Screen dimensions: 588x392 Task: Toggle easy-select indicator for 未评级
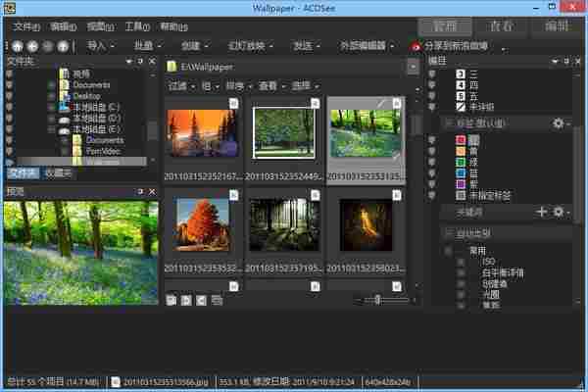click(432, 107)
